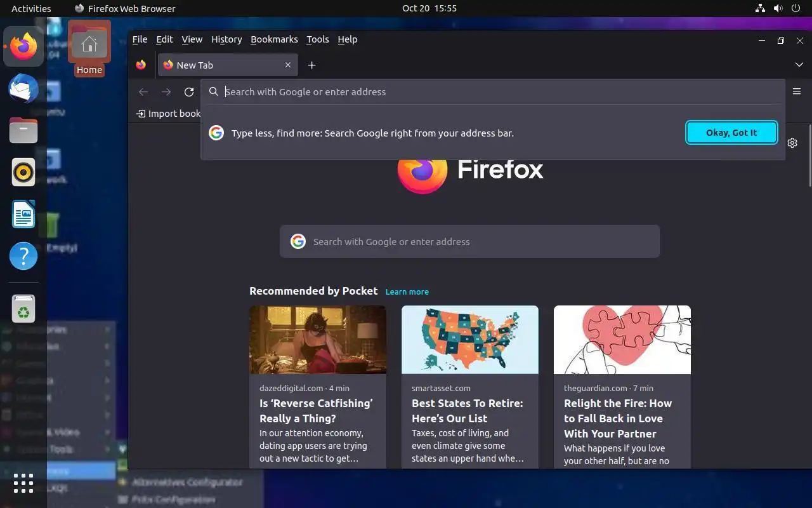
Task: Open the Firefox hamburger application menu
Action: coord(797,91)
